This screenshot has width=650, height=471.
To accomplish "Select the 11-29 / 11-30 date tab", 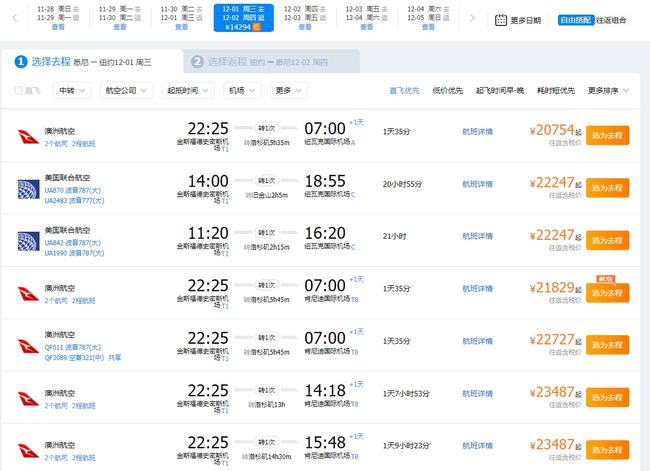I will pyautogui.click(x=120, y=18).
